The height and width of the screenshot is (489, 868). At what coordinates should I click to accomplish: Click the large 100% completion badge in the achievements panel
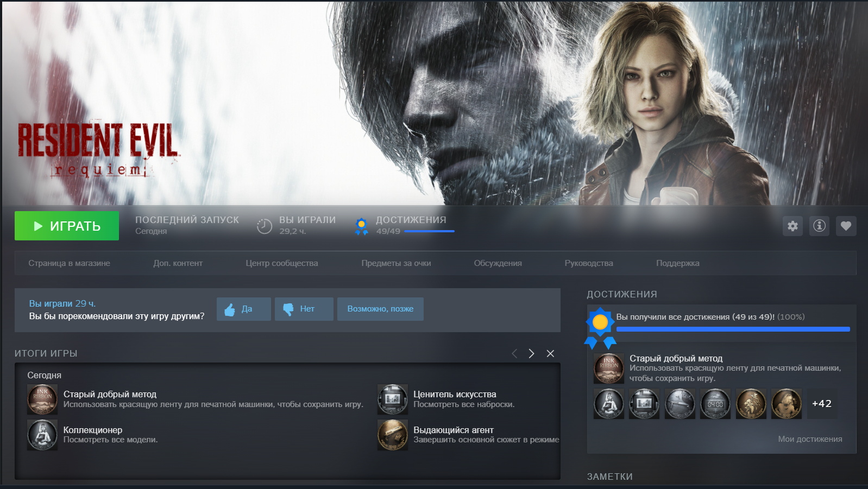[600, 328]
